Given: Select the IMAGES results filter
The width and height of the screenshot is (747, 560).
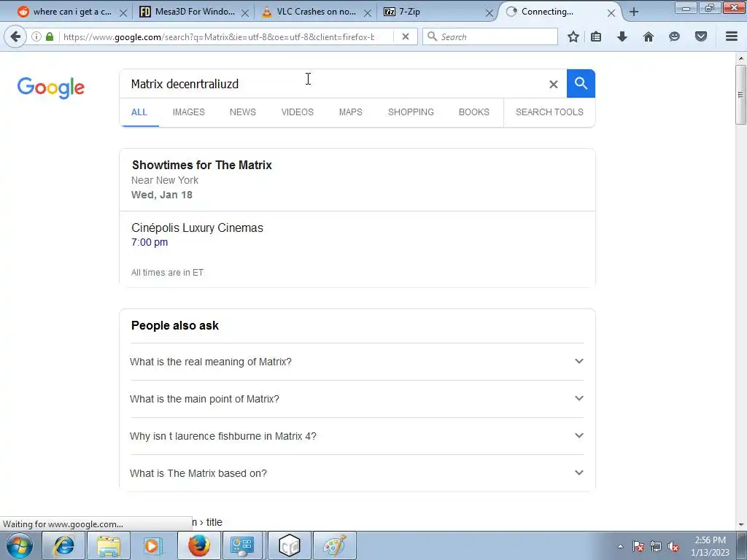Looking at the screenshot, I should 189,112.
